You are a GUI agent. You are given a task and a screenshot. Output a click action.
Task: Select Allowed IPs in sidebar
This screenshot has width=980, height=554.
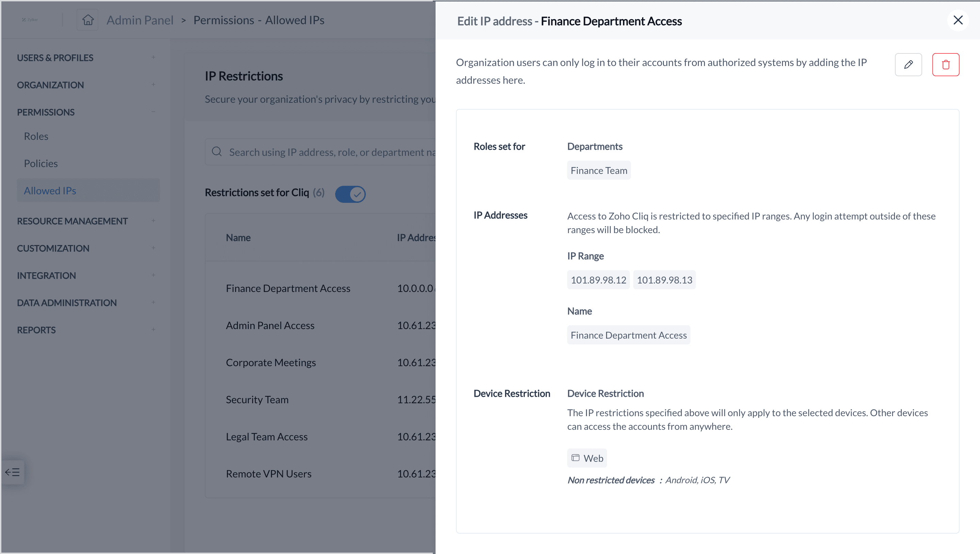click(50, 191)
